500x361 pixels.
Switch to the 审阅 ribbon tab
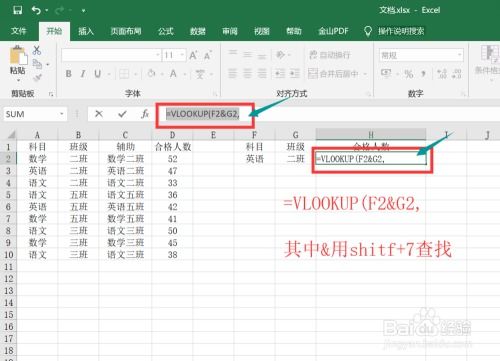(x=230, y=31)
